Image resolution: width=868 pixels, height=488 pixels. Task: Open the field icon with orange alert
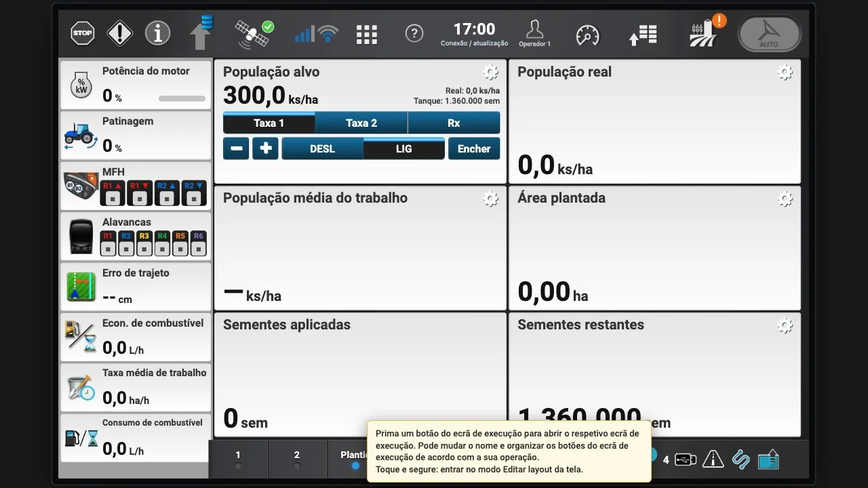(x=707, y=31)
